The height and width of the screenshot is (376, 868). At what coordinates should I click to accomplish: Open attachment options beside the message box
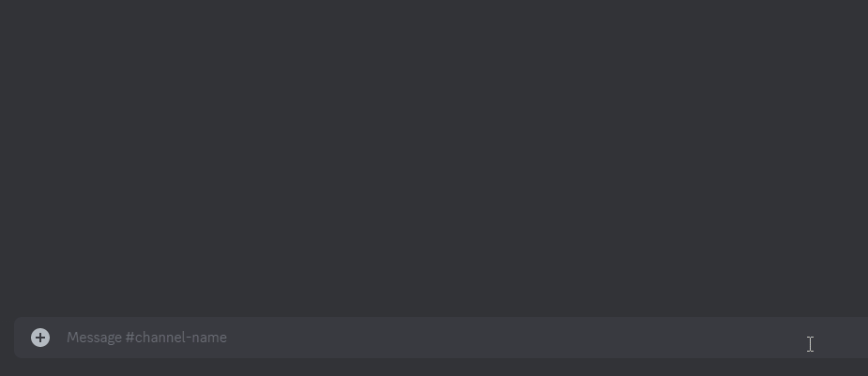click(40, 338)
